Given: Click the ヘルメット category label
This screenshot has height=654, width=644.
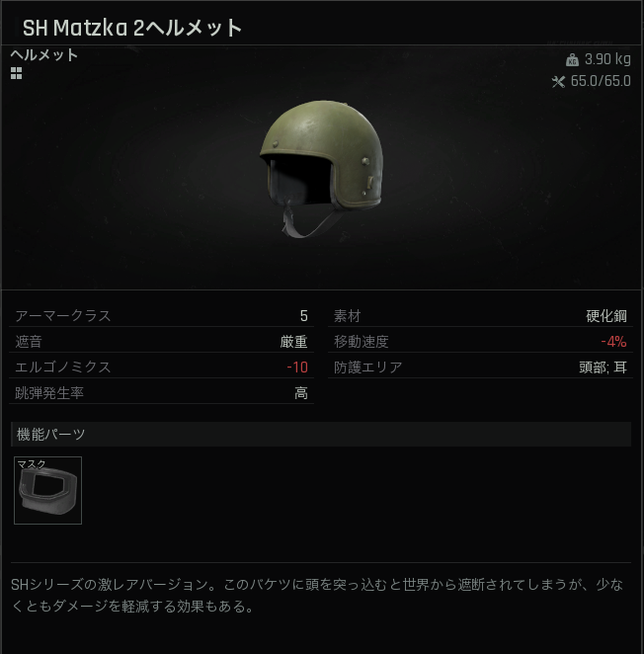Looking at the screenshot, I should (x=44, y=55).
